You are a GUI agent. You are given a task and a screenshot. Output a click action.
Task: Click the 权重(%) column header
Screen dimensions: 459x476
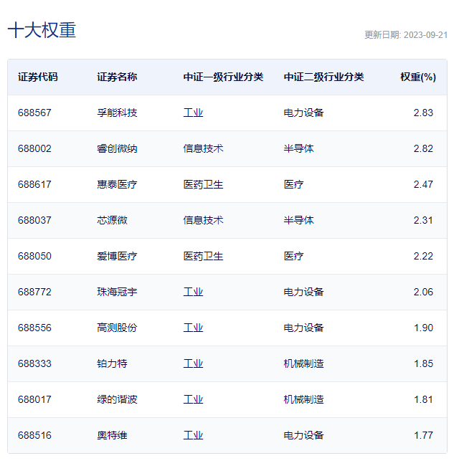click(x=418, y=77)
